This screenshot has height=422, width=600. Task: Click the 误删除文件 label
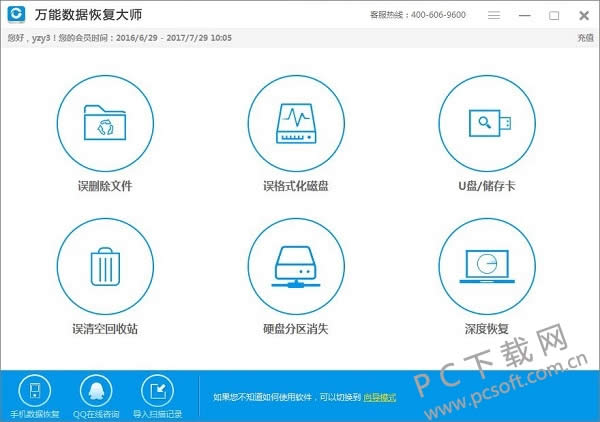point(105,186)
